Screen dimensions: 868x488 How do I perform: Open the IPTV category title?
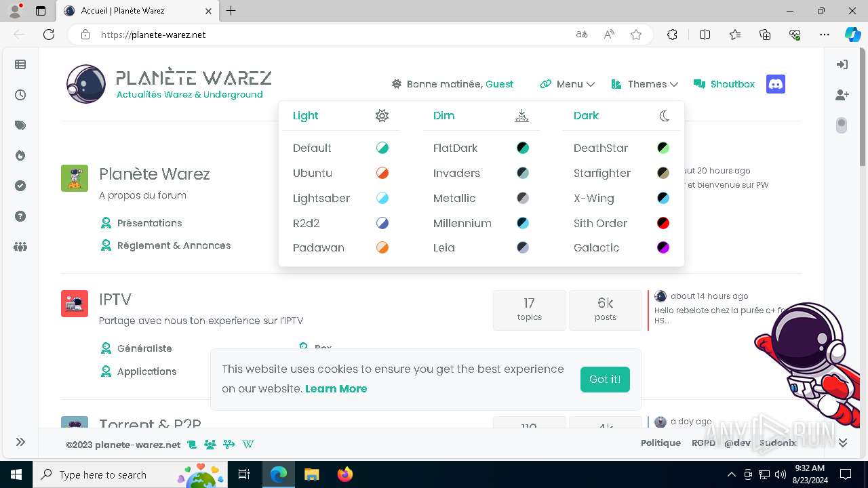[115, 300]
